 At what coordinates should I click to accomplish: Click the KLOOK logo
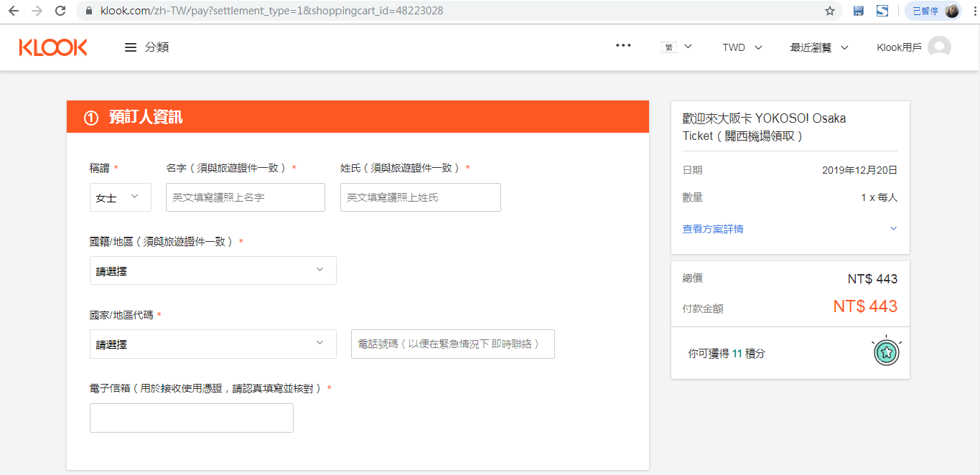[x=53, y=47]
